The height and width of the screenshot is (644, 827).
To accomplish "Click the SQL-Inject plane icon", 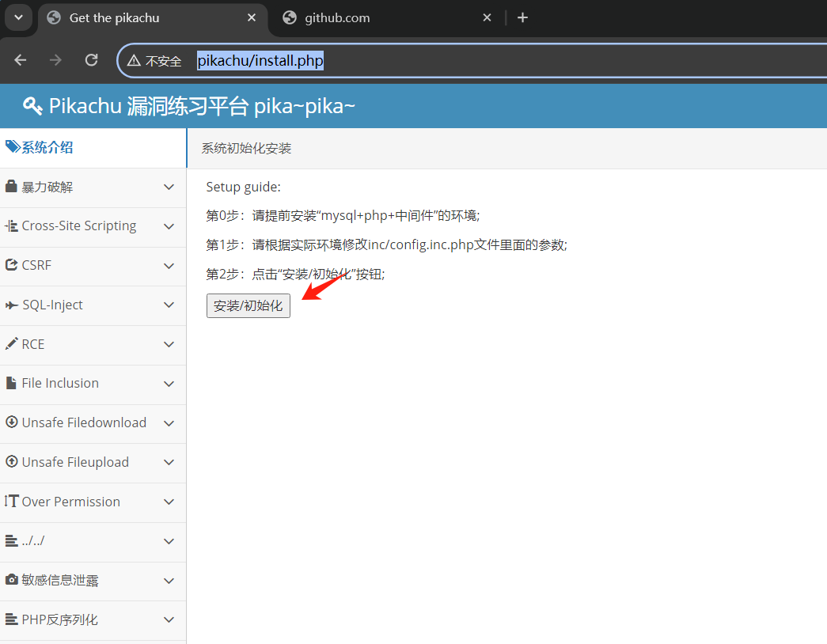I will coord(12,305).
